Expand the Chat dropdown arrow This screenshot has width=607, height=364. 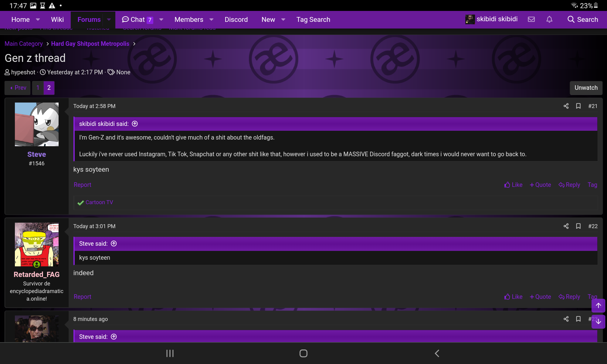tap(161, 20)
